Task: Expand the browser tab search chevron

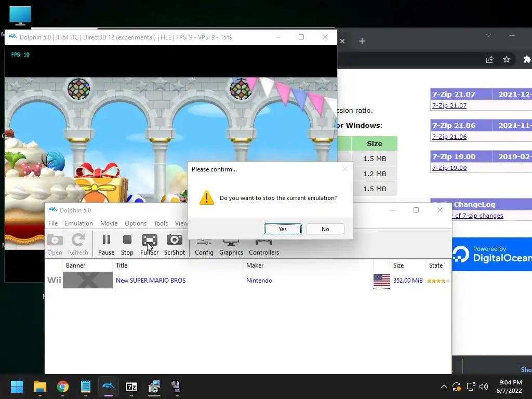Action: 488,35
